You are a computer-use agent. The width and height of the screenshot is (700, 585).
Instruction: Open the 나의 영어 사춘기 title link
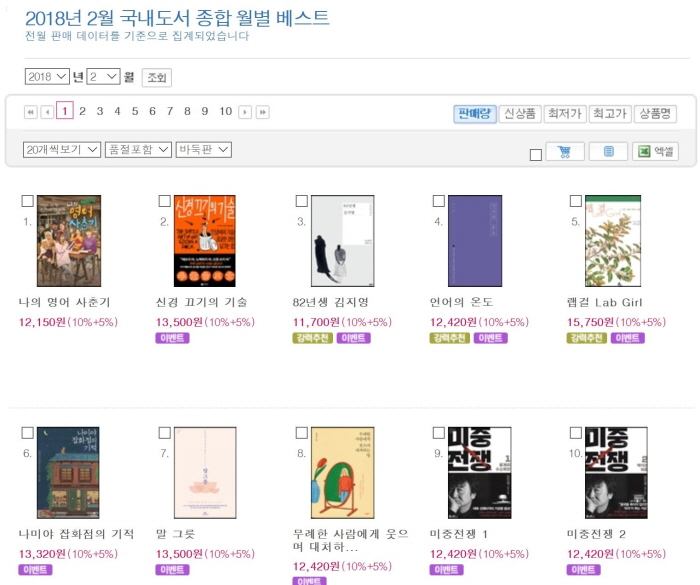coord(64,302)
